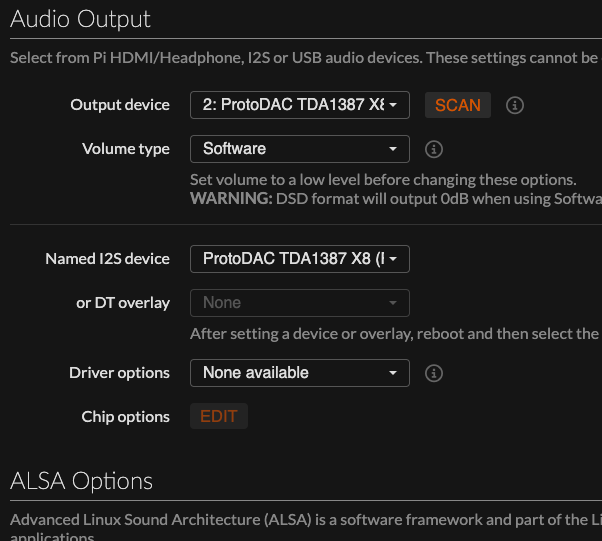Expand the Volume type Software dropdown

coord(300,149)
